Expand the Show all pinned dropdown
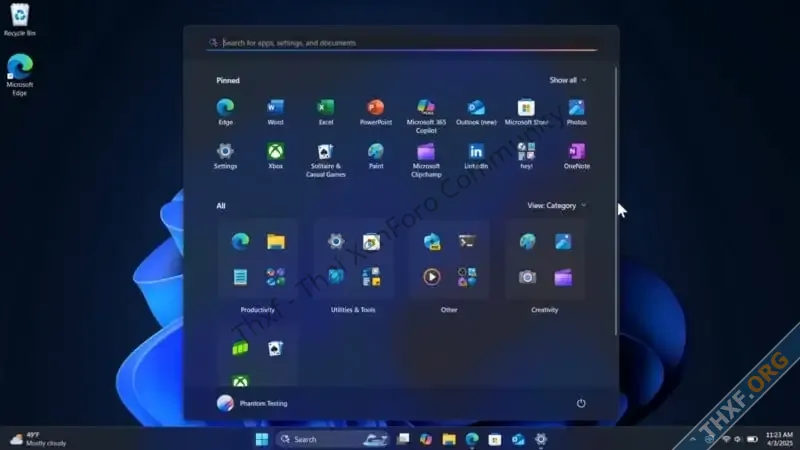Image resolution: width=800 pixels, height=450 pixels. tap(567, 80)
